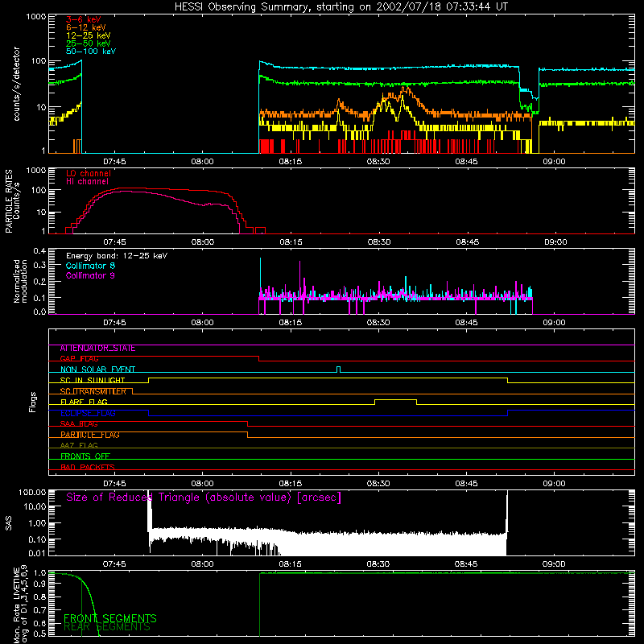Click the NON_SOLAR_EVENT blip near 08:23

click(x=338, y=369)
